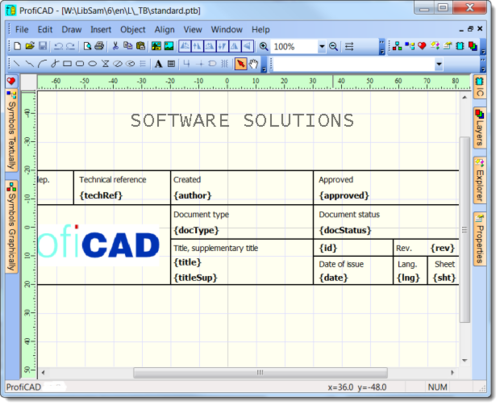Expand the empty combo box dropdown
Viewport: 500px width, 406px height.
[x=439, y=64]
